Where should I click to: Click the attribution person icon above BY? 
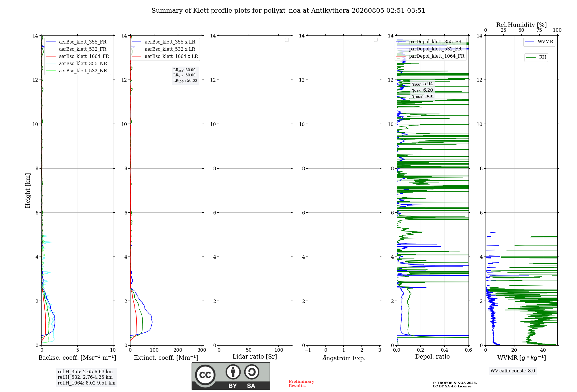(233, 372)
